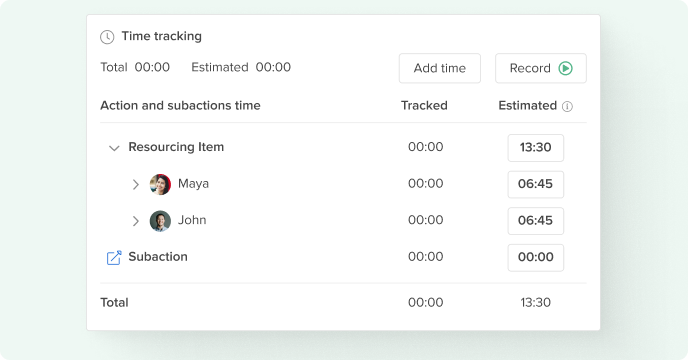Screen dimensions: 688x360
Task: Click the John name label
Action: click(x=192, y=220)
